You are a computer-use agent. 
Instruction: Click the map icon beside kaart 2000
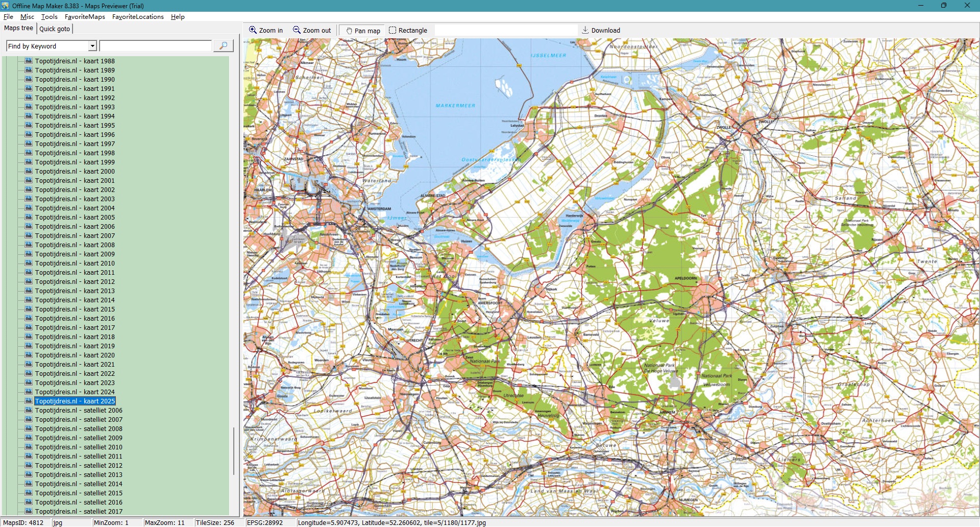click(x=29, y=171)
